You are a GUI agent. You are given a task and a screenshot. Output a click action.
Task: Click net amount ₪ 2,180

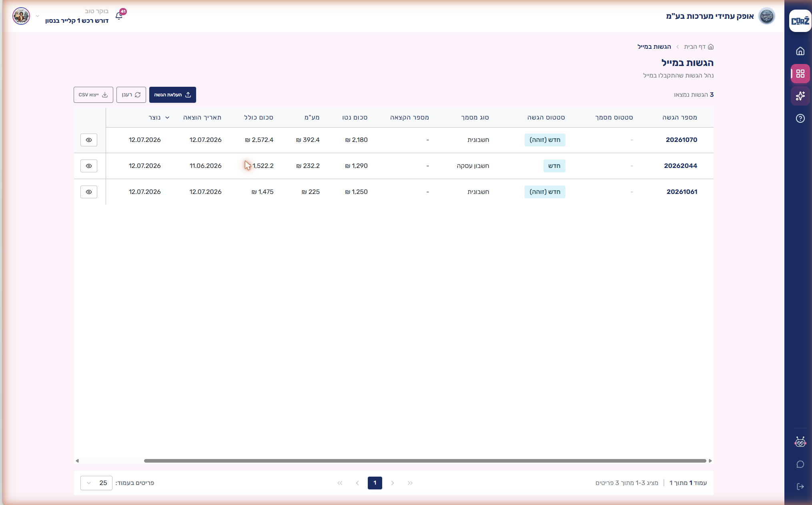[x=356, y=140]
